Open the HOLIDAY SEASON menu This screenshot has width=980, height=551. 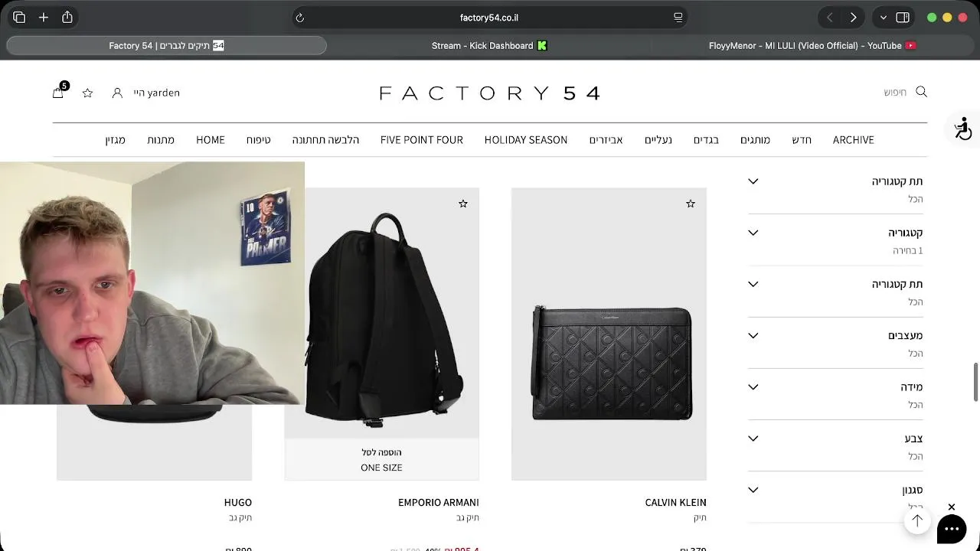[526, 139]
